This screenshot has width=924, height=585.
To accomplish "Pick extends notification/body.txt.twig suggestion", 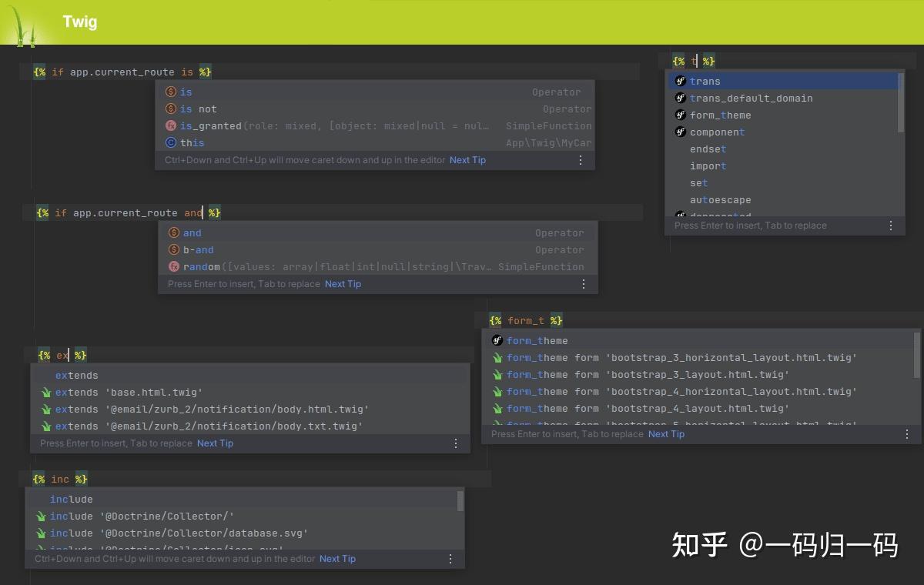I will [x=250, y=426].
